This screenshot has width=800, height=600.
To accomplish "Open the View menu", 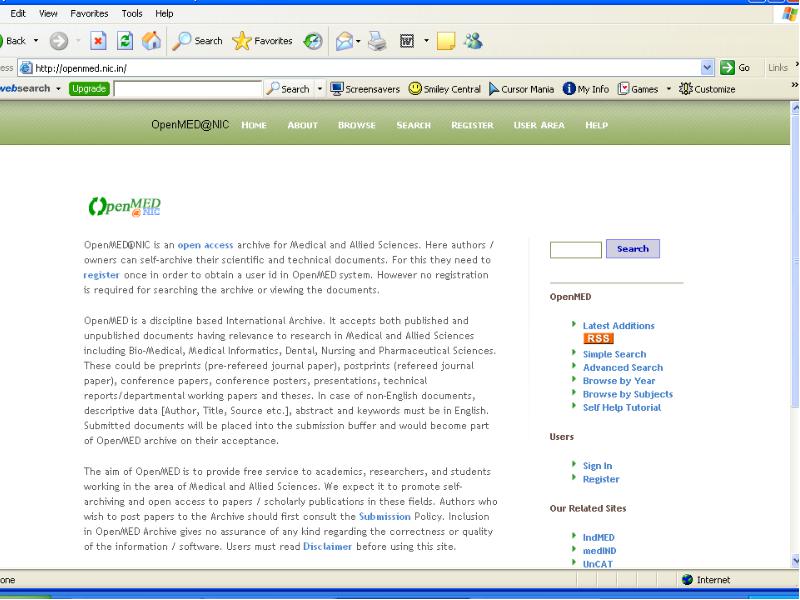I will coord(48,14).
